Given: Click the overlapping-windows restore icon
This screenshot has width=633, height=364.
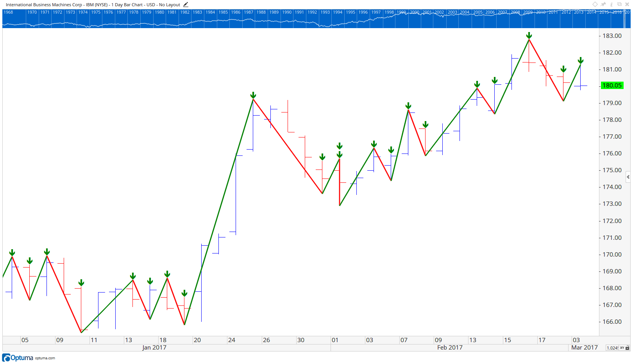Looking at the screenshot, I should coord(619,4).
